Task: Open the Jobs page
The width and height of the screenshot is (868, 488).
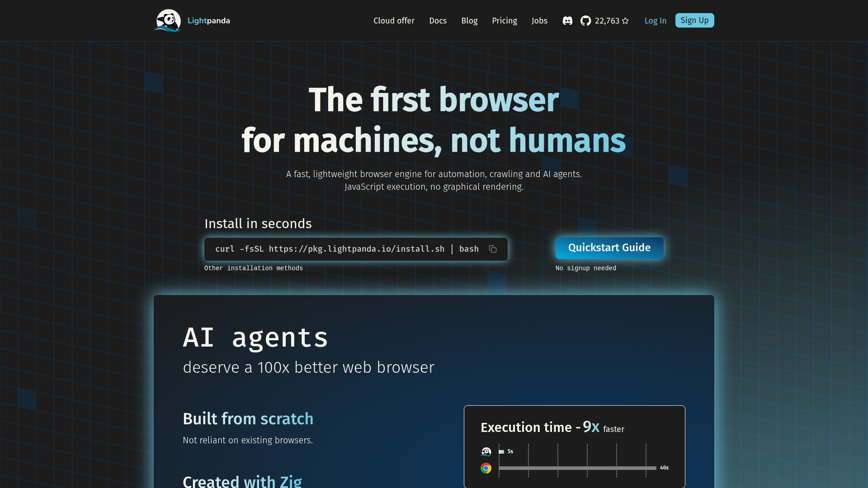Action: [x=539, y=21]
